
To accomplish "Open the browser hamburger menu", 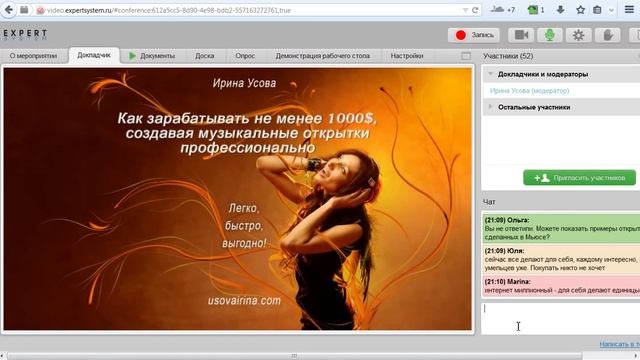I will click(x=629, y=9).
